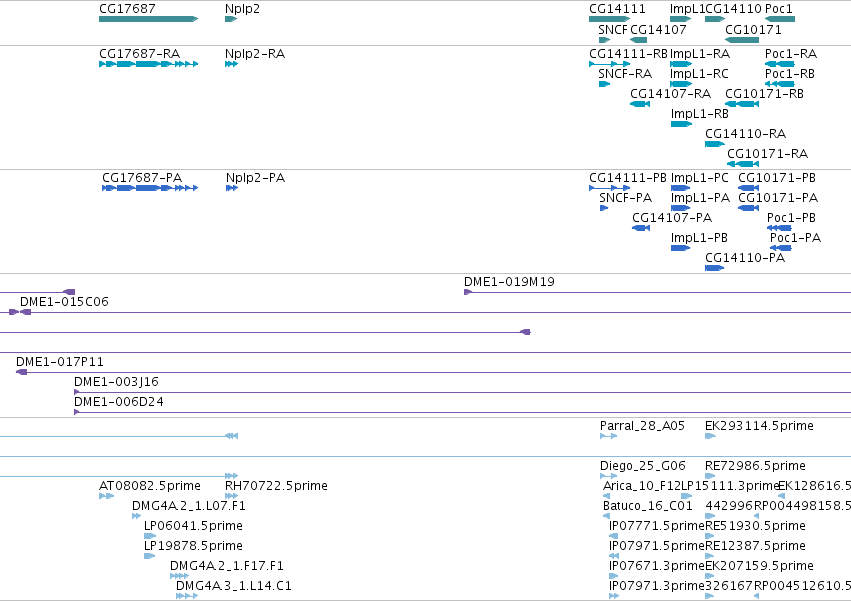
Task: Select protein label "SNCF-PA"
Action: tap(626, 198)
